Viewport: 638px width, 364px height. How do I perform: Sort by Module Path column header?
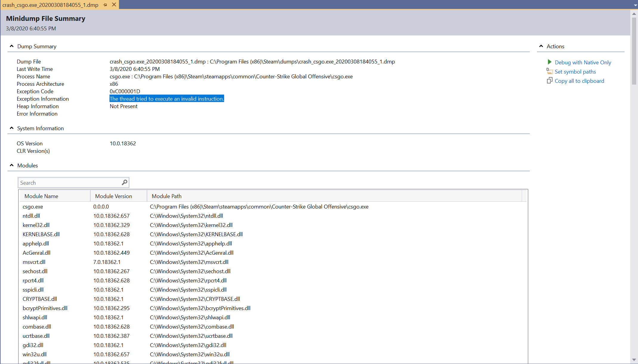[335, 196]
